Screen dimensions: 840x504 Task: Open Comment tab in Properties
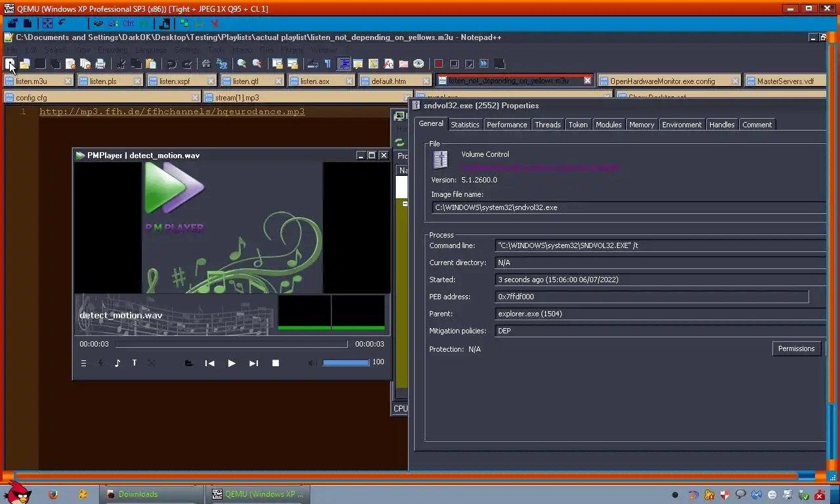tap(757, 125)
